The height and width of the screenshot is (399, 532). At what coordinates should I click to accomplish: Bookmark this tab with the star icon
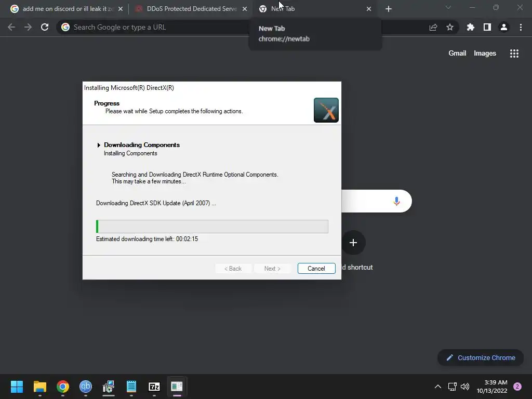[450, 27]
